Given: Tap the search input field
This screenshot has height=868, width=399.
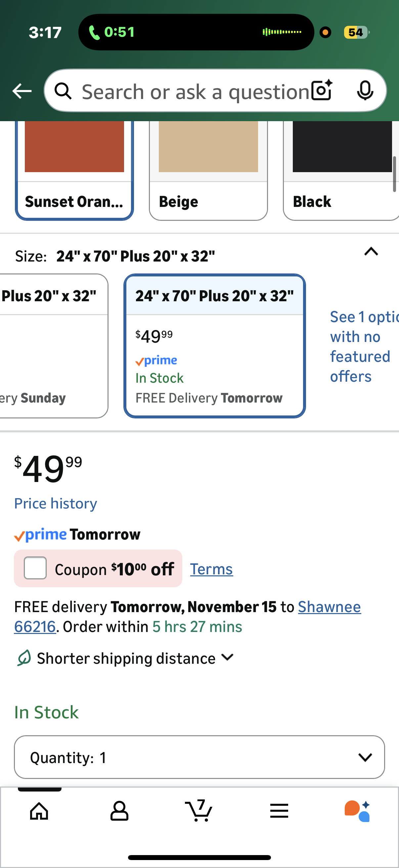Looking at the screenshot, I should (195, 92).
